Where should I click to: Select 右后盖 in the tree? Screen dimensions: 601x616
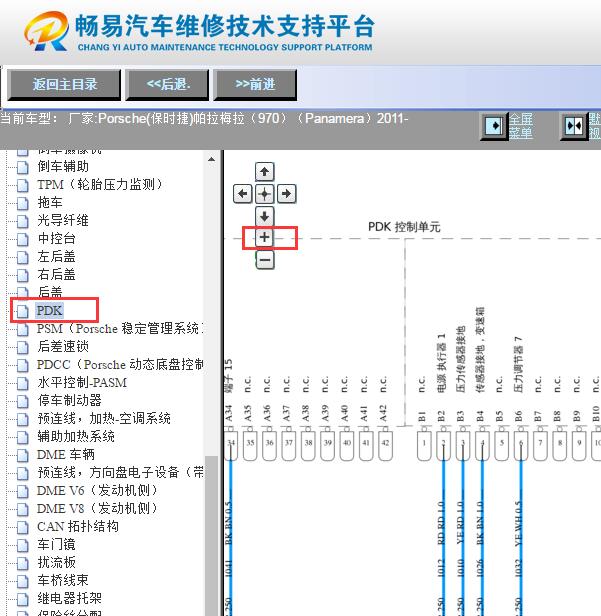[x=56, y=275]
